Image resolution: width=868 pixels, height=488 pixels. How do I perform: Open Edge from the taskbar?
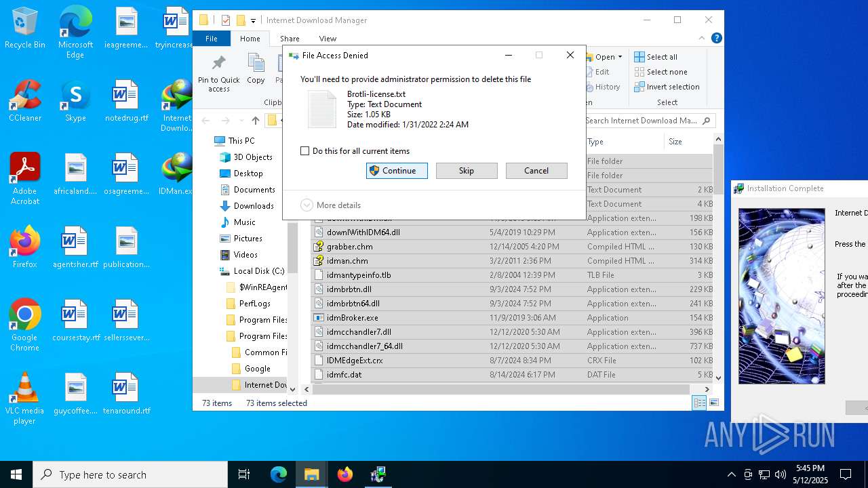pyautogui.click(x=279, y=474)
